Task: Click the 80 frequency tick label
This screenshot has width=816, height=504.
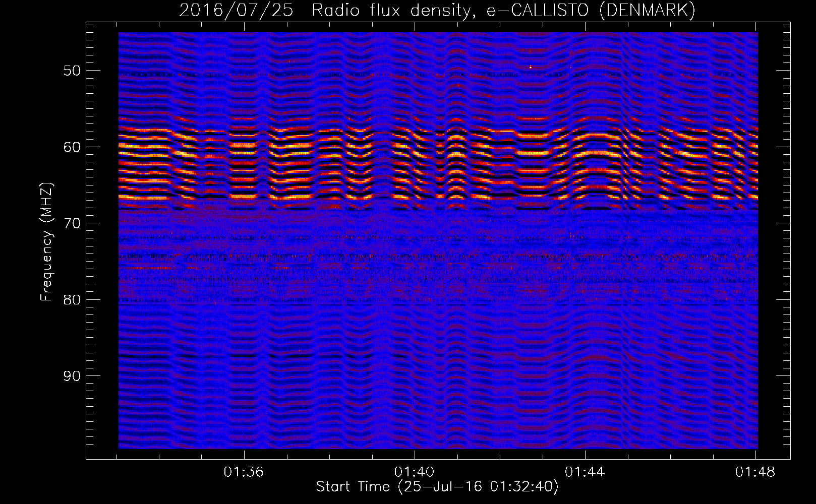Action: click(72, 300)
